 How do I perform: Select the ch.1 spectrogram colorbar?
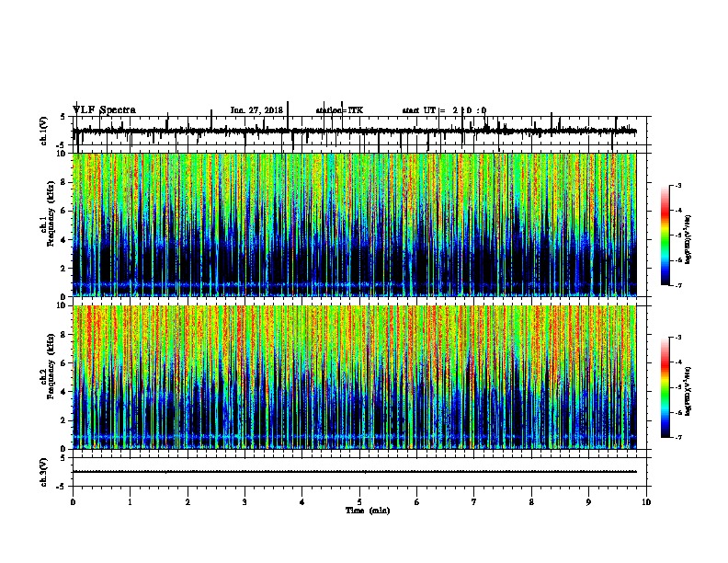coord(665,236)
